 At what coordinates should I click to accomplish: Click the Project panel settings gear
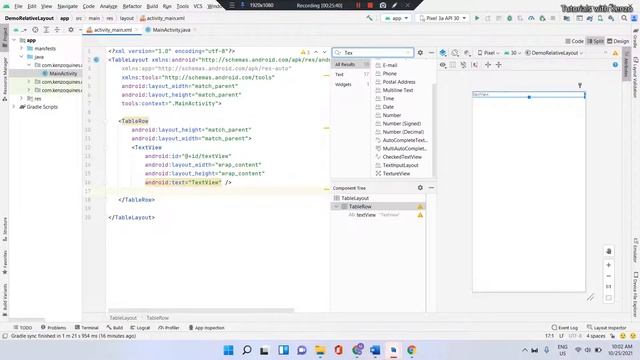[x=71, y=30]
